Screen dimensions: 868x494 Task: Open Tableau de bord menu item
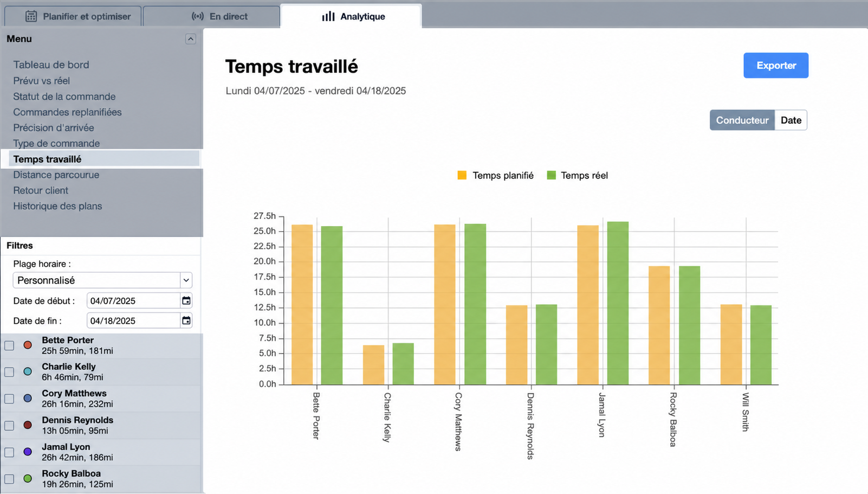pos(51,65)
